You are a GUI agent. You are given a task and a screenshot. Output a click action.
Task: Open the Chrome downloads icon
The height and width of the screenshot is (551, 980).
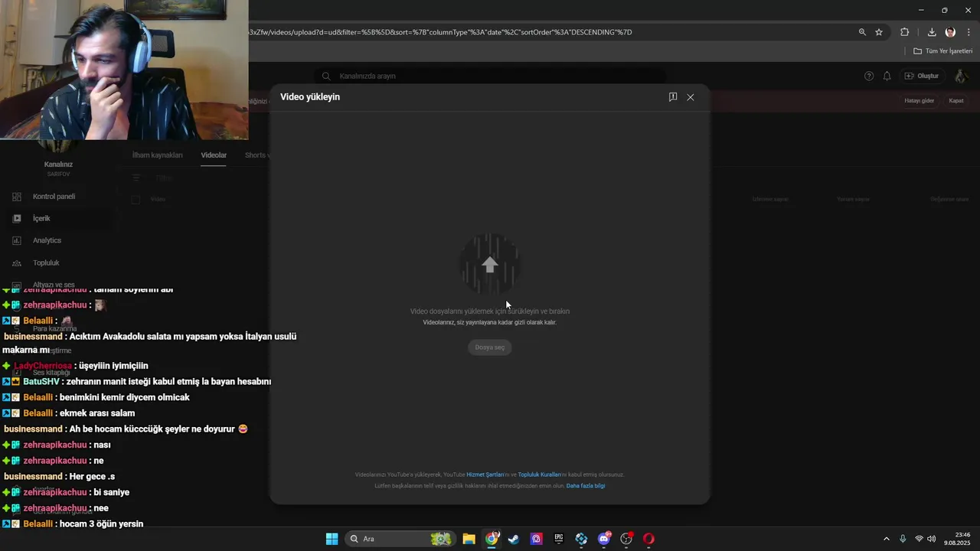932,32
